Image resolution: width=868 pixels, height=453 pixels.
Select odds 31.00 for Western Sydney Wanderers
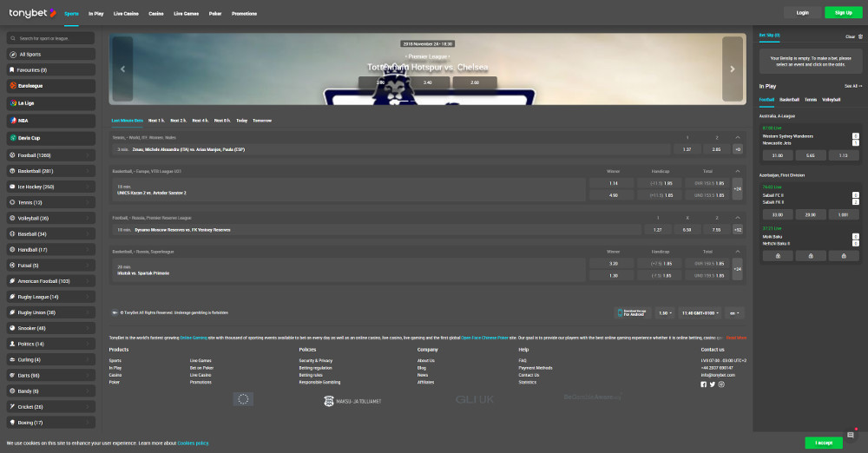point(778,155)
